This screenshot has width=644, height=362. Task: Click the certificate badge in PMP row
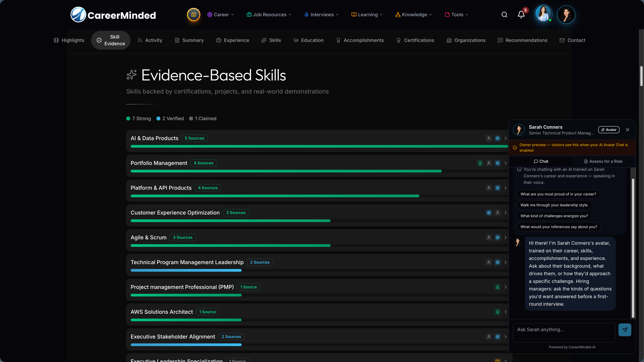pyautogui.click(x=497, y=287)
